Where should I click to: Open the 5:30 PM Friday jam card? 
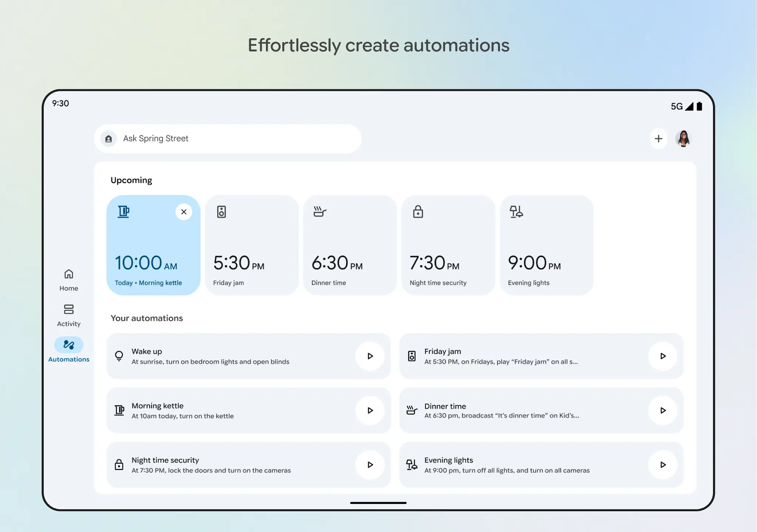pos(252,245)
